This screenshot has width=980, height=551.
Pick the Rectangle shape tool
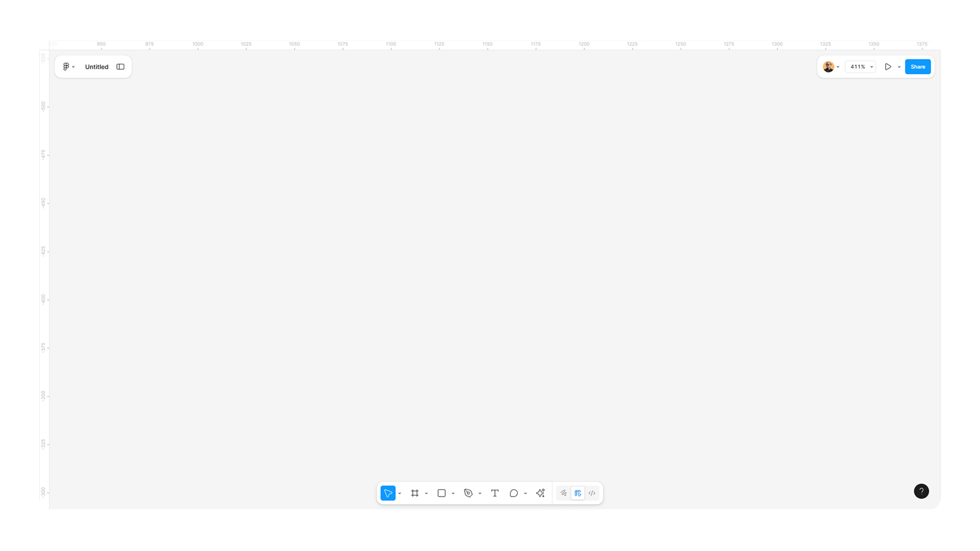441,493
